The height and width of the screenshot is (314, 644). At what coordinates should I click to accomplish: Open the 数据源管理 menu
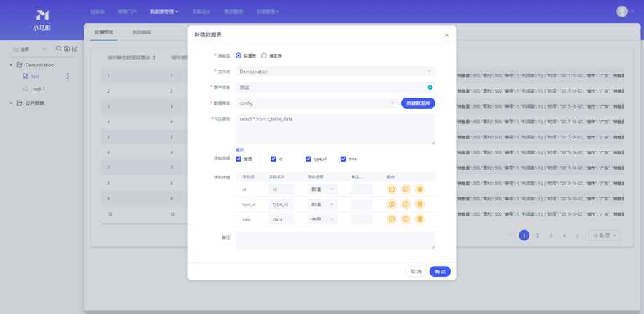tap(163, 12)
